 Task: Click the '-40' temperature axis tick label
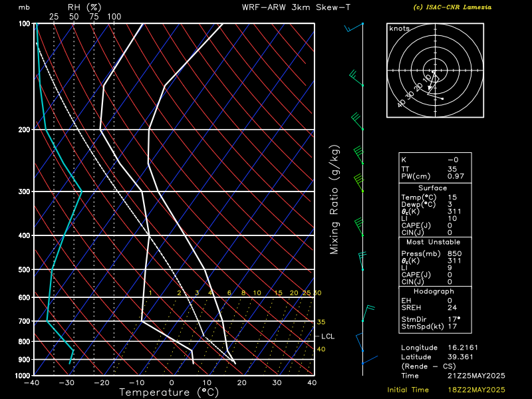31,383
